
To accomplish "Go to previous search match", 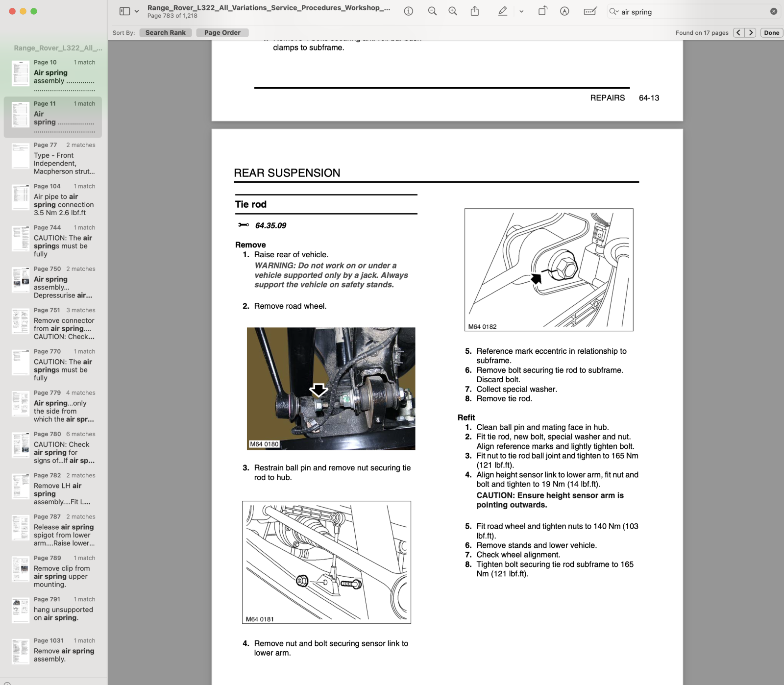I will pos(738,33).
